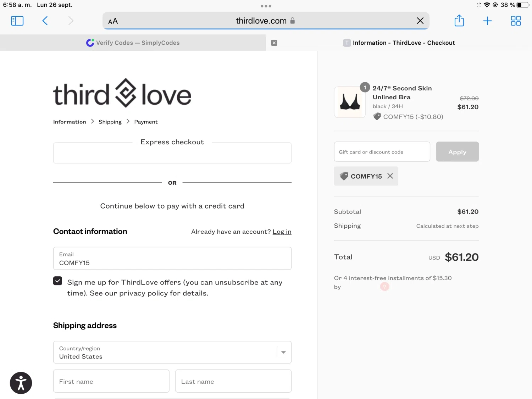Expand the Country/region dropdown

click(x=172, y=352)
